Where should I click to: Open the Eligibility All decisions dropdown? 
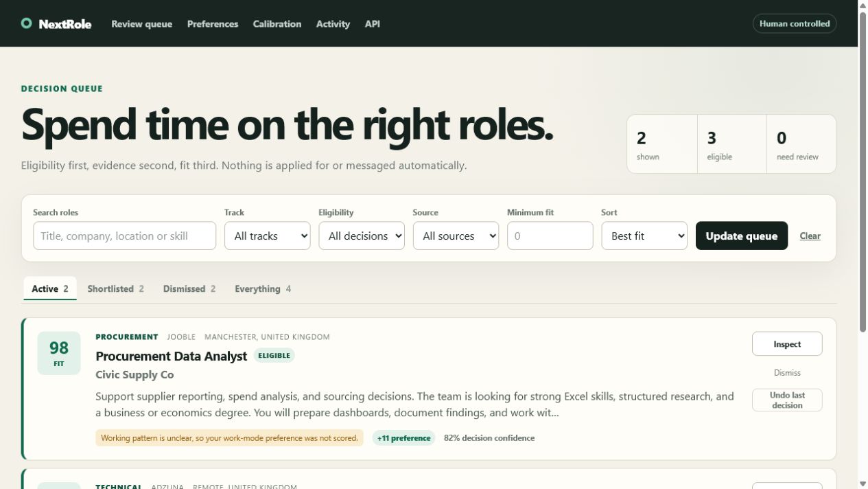362,236
